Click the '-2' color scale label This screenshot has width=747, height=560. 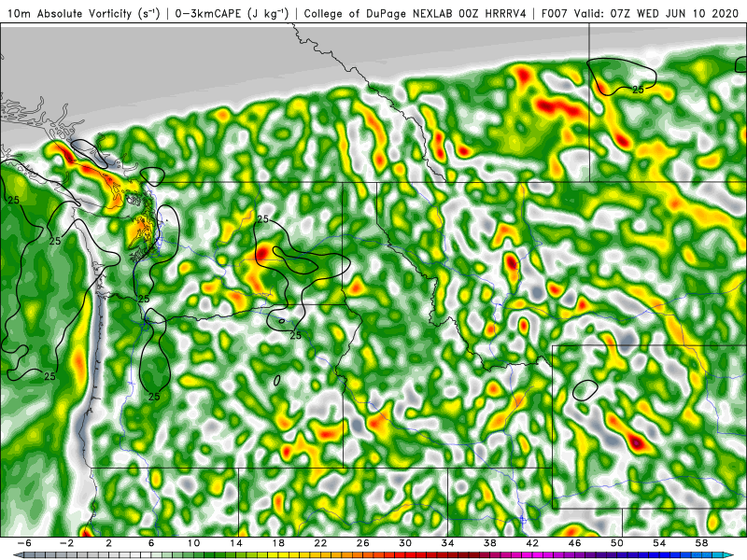67,543
